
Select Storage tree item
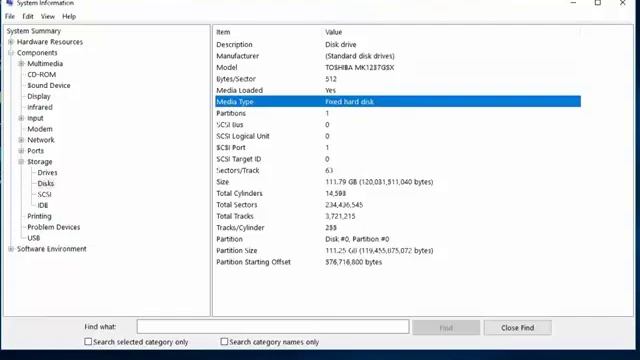(x=40, y=162)
